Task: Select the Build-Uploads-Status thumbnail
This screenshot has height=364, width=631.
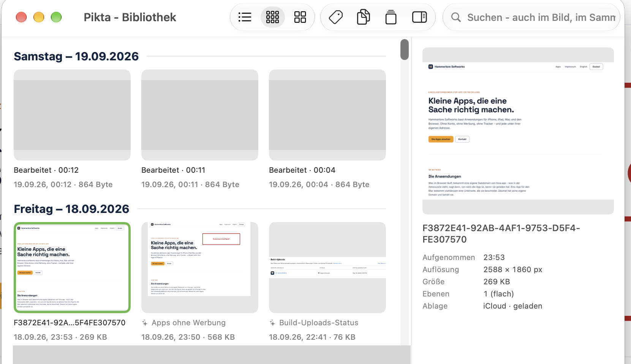Action: pyautogui.click(x=327, y=268)
